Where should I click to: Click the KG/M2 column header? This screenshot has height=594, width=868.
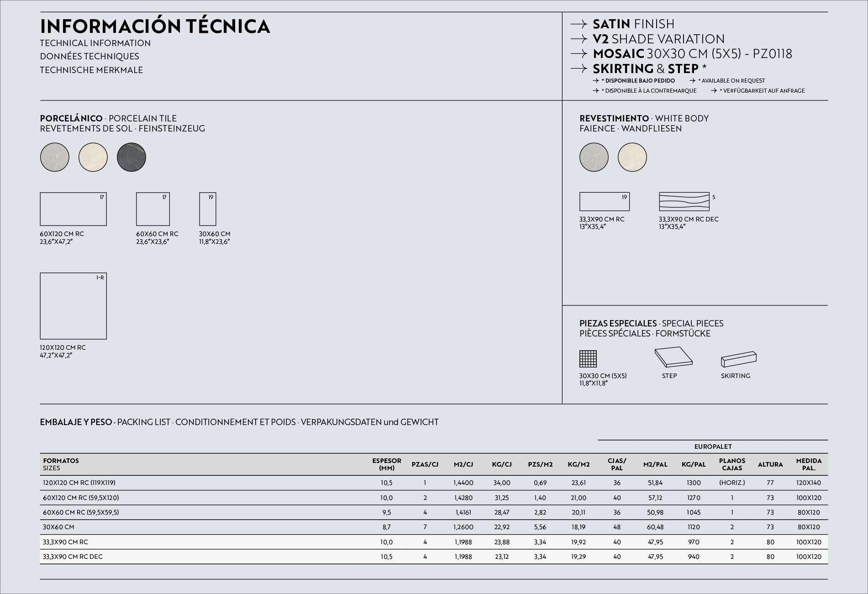(x=579, y=464)
